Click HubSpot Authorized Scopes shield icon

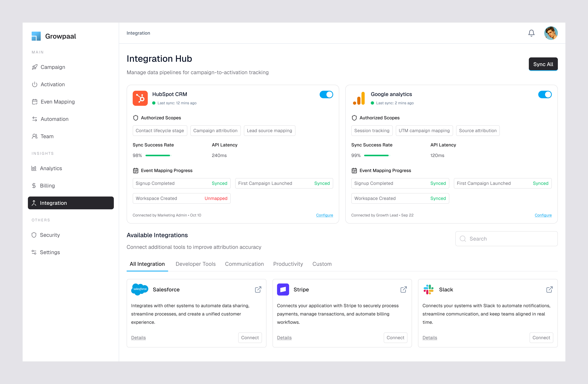[136, 118]
